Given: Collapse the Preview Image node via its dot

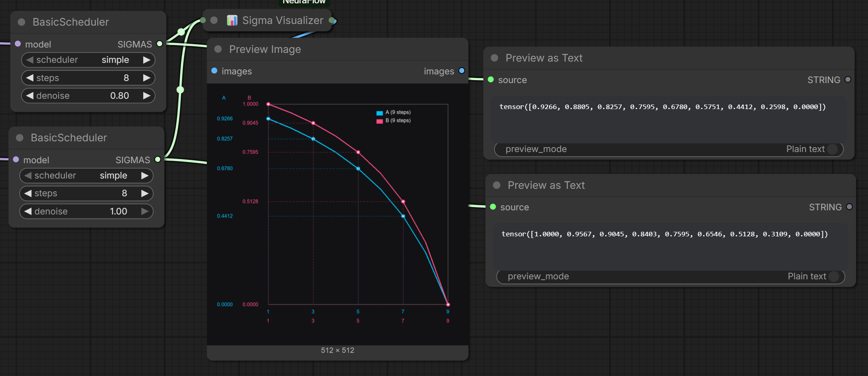Looking at the screenshot, I should (x=218, y=49).
